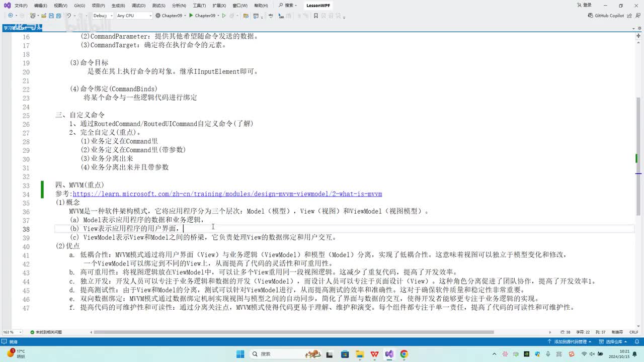The height and width of the screenshot is (362, 644).
Task: Click the navigate backward arrow icon
Action: (x=11, y=16)
